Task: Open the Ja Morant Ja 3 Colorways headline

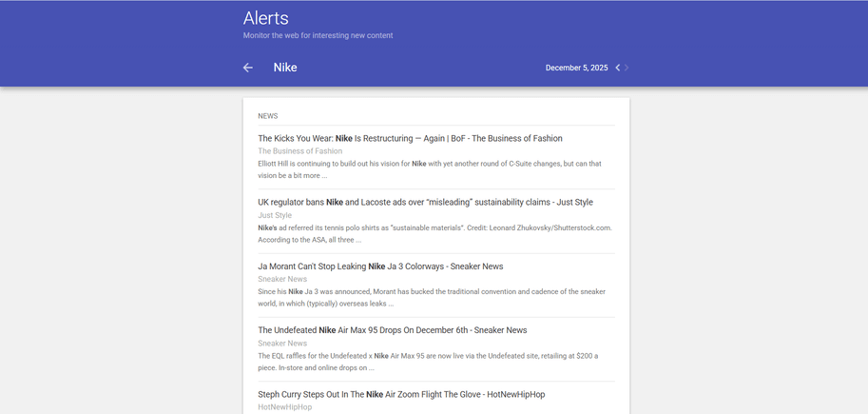Action: click(x=380, y=266)
